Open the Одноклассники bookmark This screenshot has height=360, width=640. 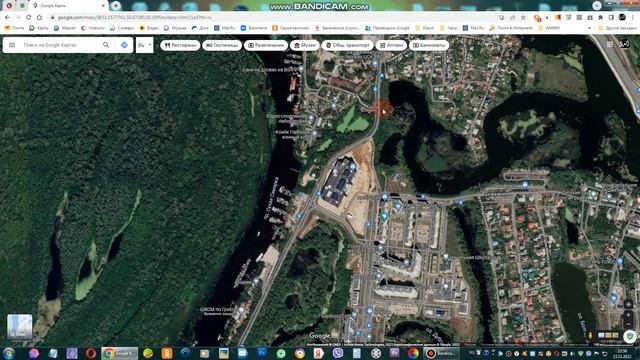point(291,28)
